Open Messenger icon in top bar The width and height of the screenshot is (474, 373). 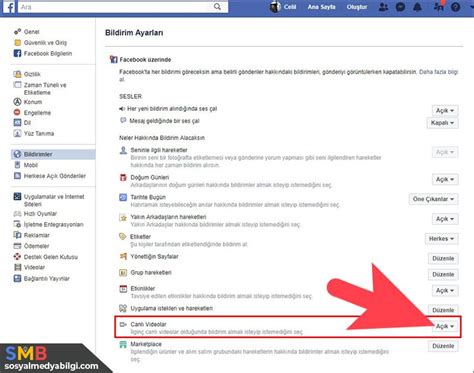(x=400, y=7)
